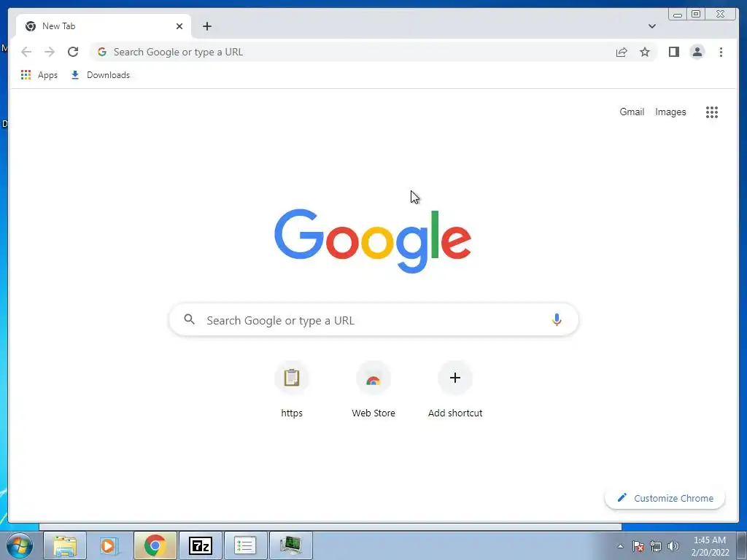
Task: Open Windows Media Player from taskbar
Action: 109,545
